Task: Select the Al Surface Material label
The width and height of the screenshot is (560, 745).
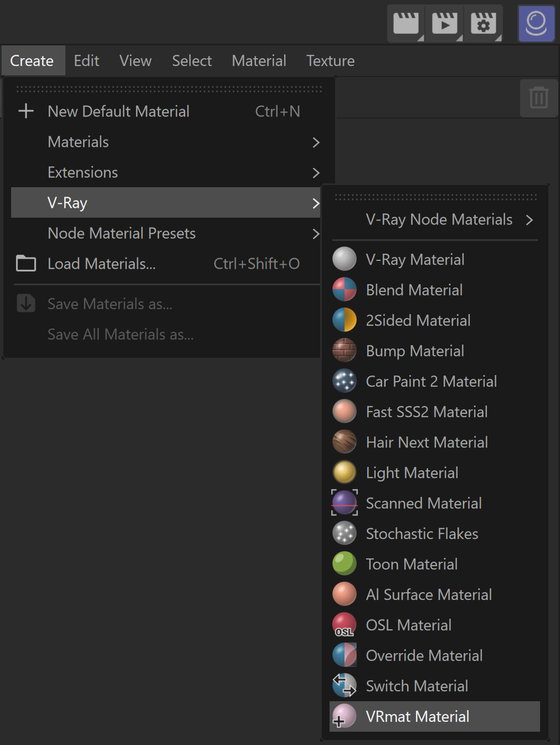Action: (429, 594)
